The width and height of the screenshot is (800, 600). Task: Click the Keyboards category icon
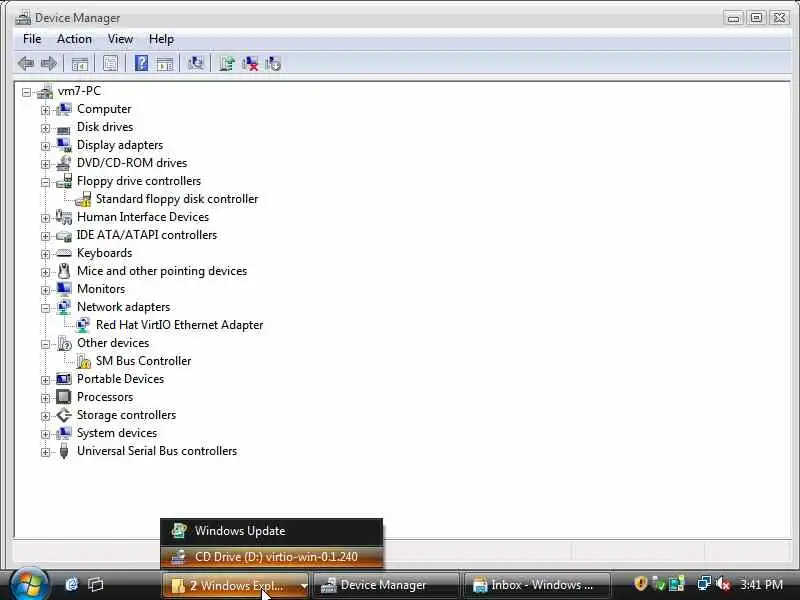64,253
